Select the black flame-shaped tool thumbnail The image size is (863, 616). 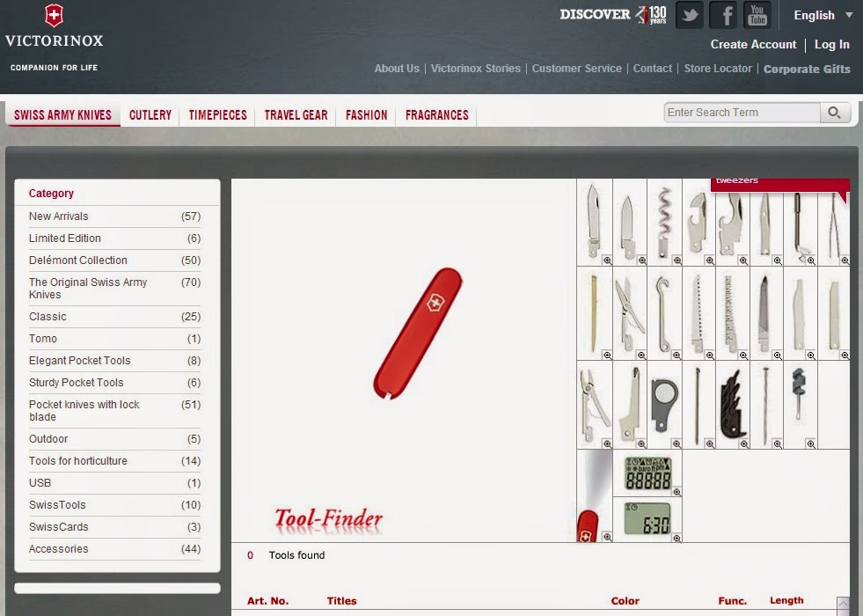click(732, 405)
